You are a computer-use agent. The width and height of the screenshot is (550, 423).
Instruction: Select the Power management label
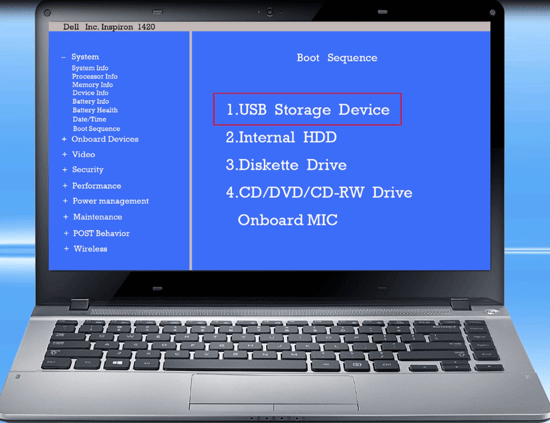point(110,201)
